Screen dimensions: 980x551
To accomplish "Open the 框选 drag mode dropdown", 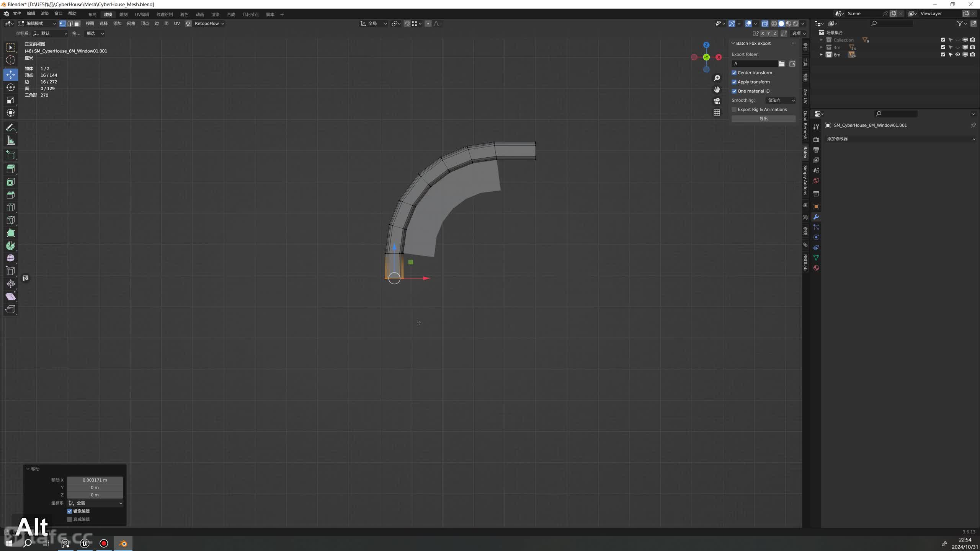I will [x=95, y=34].
